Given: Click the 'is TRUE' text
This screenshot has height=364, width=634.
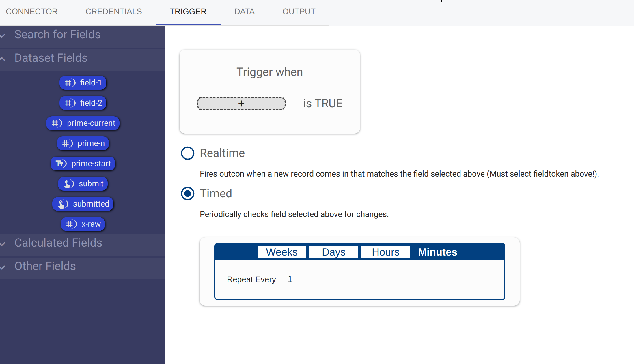Looking at the screenshot, I should click(323, 104).
